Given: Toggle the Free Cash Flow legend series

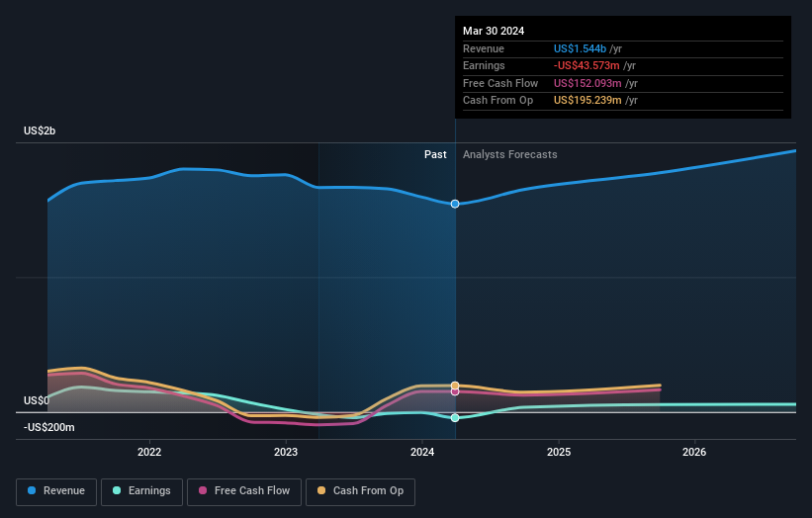Looking at the screenshot, I should tap(244, 491).
